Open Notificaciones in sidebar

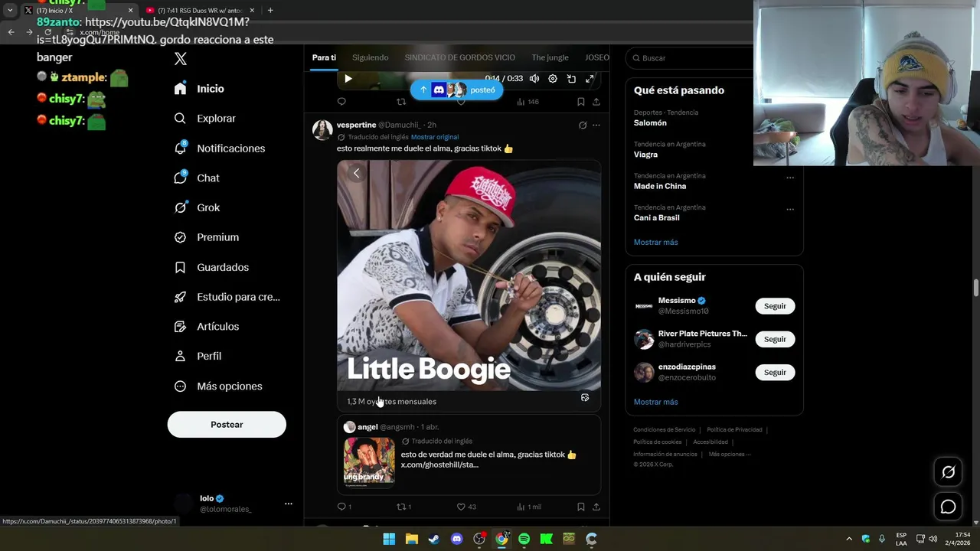coord(219,148)
